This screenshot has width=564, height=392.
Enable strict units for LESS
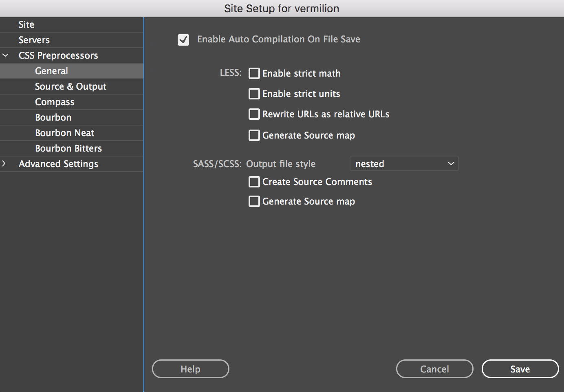(x=254, y=94)
